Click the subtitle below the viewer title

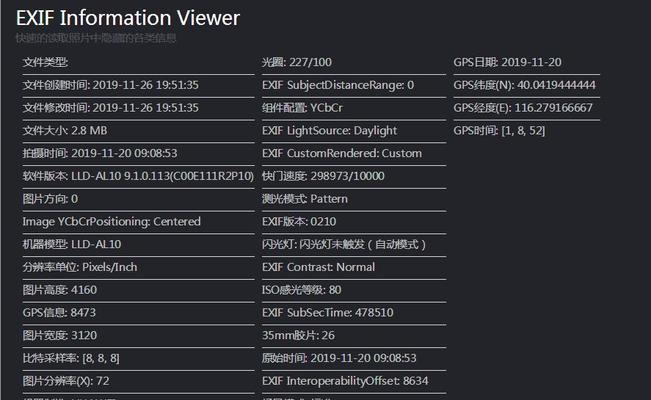(x=96, y=38)
